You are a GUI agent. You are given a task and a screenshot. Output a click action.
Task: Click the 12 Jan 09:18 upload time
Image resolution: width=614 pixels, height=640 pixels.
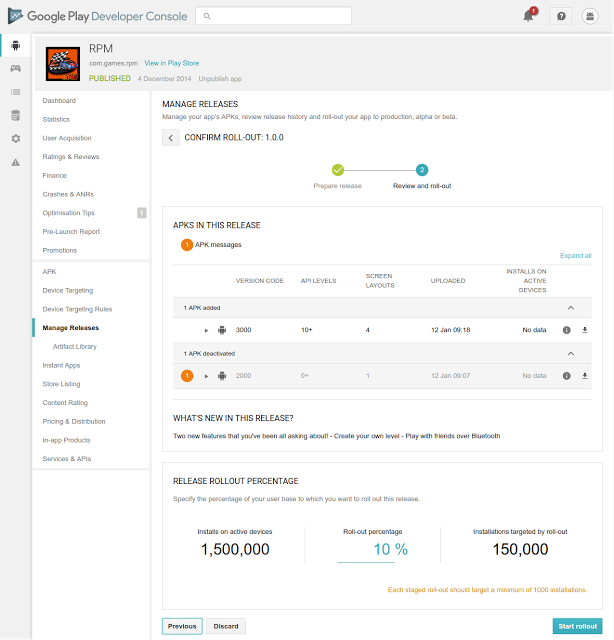coord(451,330)
